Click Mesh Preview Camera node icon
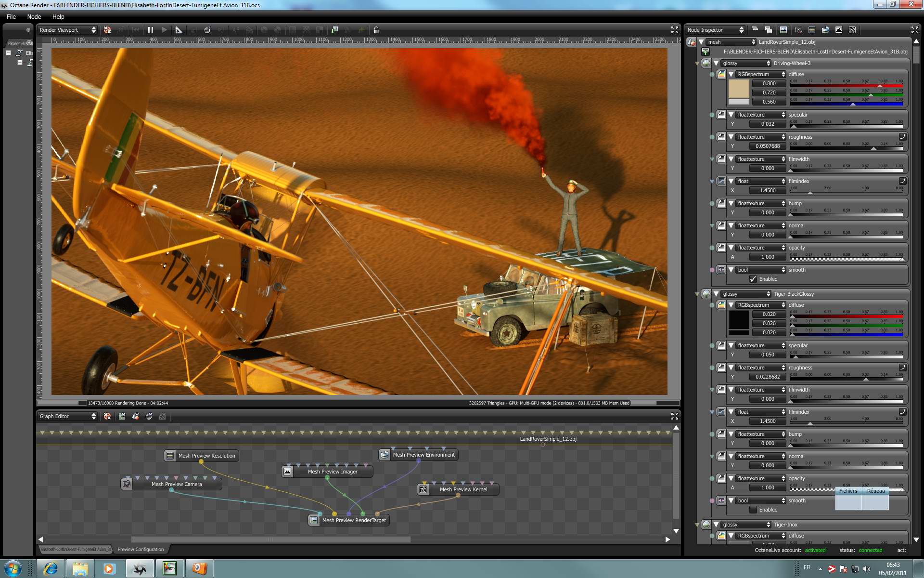Viewport: 924px width, 578px height. tap(127, 484)
